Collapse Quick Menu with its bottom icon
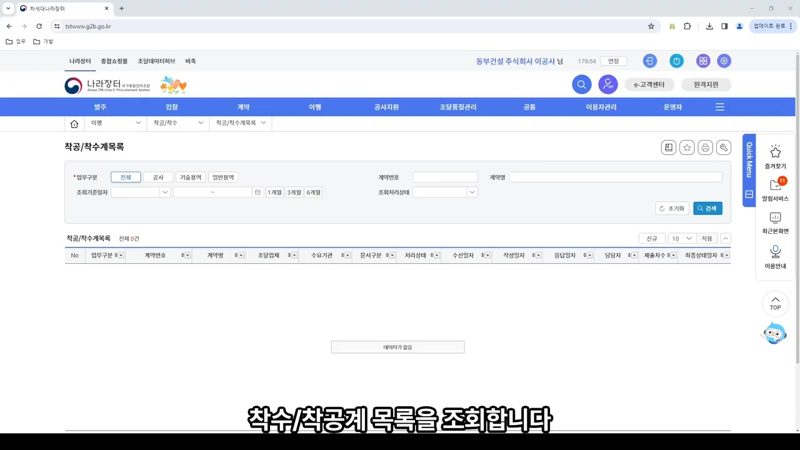 pyautogui.click(x=749, y=194)
